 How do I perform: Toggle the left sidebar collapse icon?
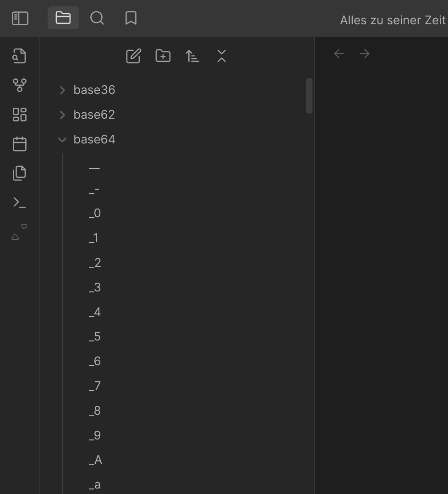click(x=20, y=18)
